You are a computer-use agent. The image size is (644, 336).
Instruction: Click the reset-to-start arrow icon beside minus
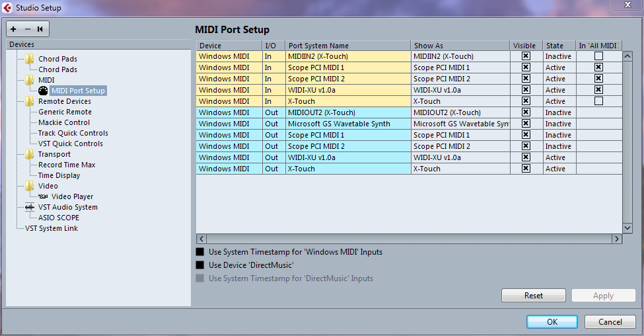tap(40, 29)
